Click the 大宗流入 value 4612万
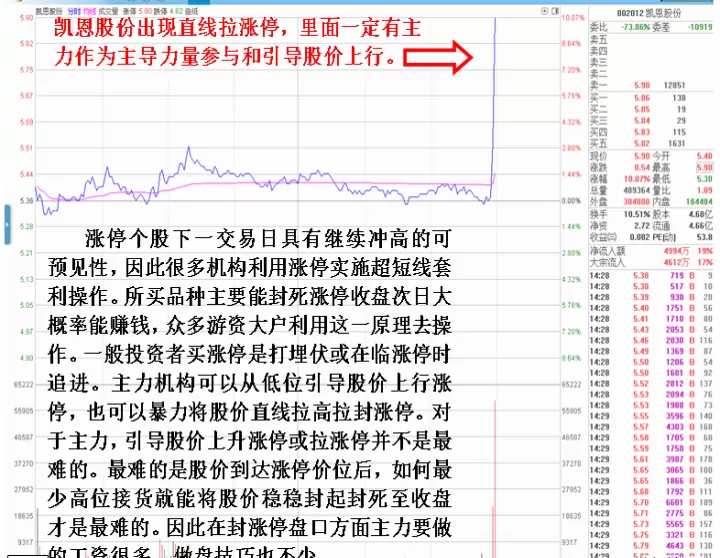Image resolution: width=720 pixels, height=558 pixels. pyautogui.click(x=676, y=263)
